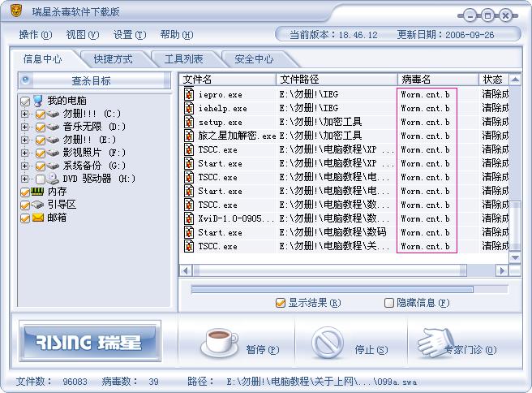Viewport: 532px width, 393px height.
Task: Switch to the 工具列表 tab
Action: [x=183, y=59]
